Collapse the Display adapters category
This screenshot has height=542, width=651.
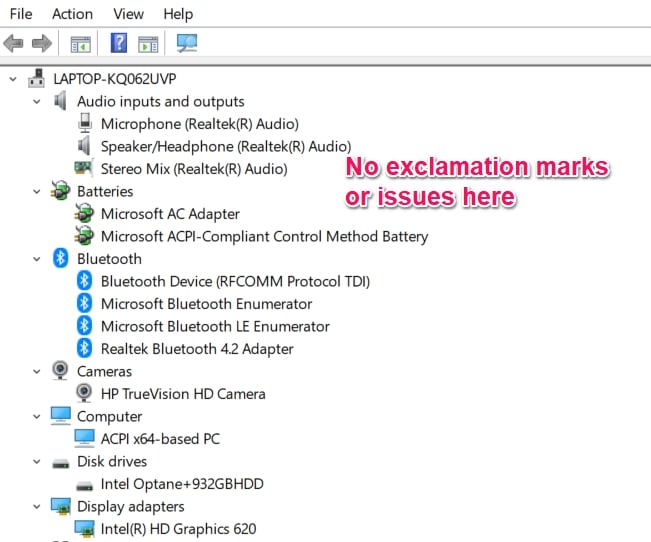click(x=37, y=506)
